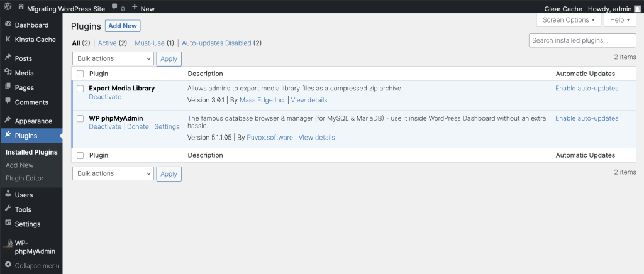The image size is (644, 274).
Task: Focus the Search installed plugins field
Action: [582, 41]
